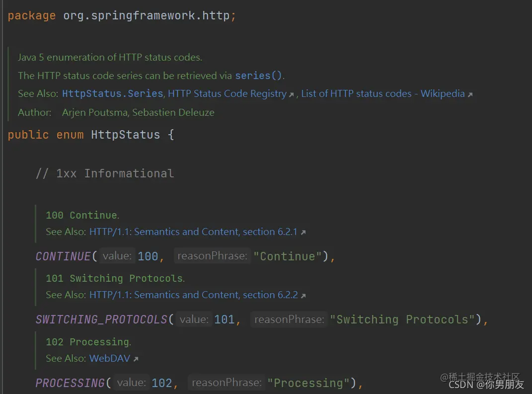Click external-link arrow after section 6.2.2
Screen dimensions: 532x394
(x=304, y=296)
